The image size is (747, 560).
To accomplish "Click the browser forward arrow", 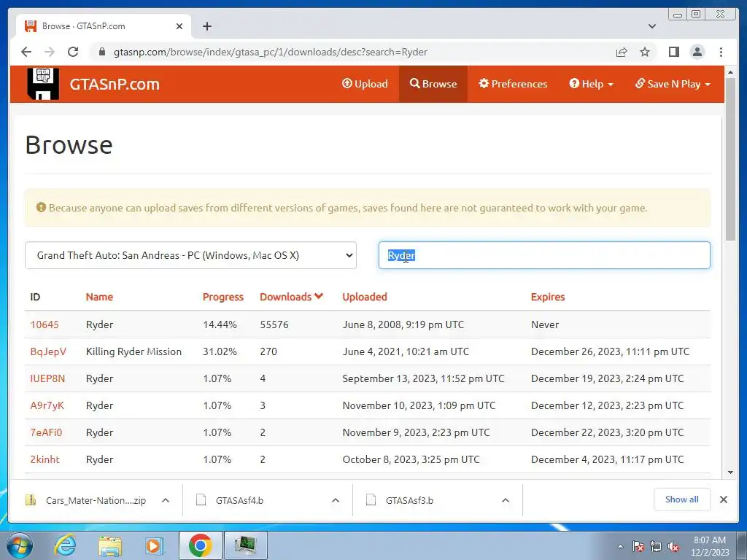I will pyautogui.click(x=50, y=52).
